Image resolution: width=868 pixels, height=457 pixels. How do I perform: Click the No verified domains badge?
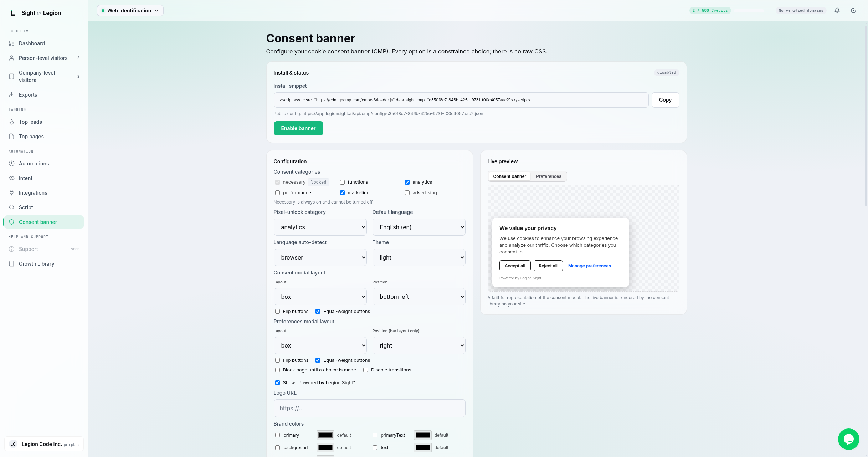pos(801,11)
